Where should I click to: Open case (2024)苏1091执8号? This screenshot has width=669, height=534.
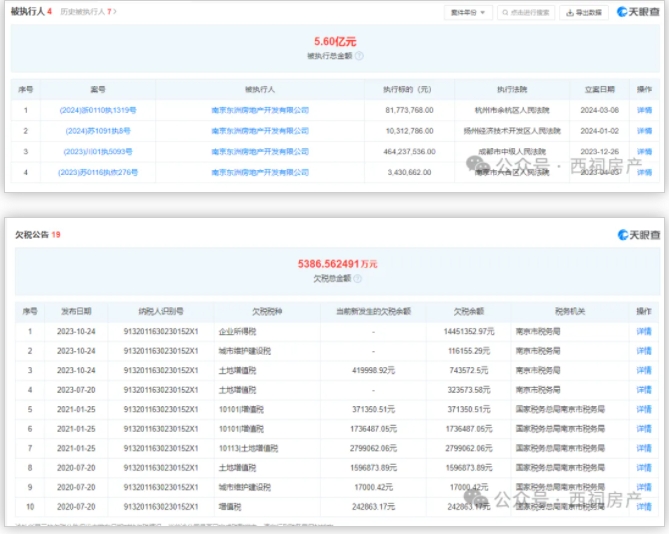[98, 131]
